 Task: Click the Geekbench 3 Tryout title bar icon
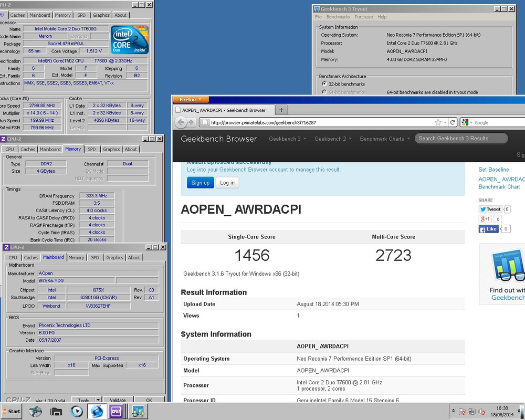[x=317, y=9]
